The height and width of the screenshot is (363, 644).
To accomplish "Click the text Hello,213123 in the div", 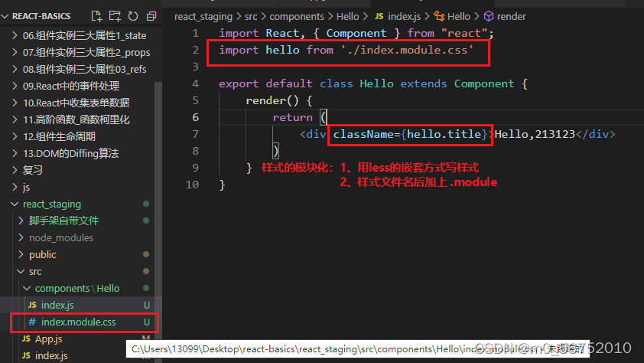I will 535,135.
